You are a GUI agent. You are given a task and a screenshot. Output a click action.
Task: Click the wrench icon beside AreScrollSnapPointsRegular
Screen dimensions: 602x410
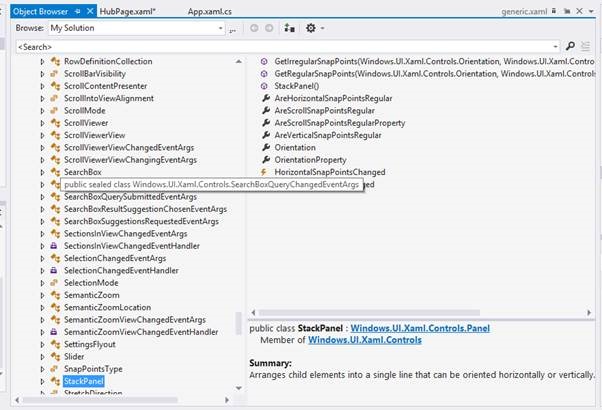coord(266,111)
